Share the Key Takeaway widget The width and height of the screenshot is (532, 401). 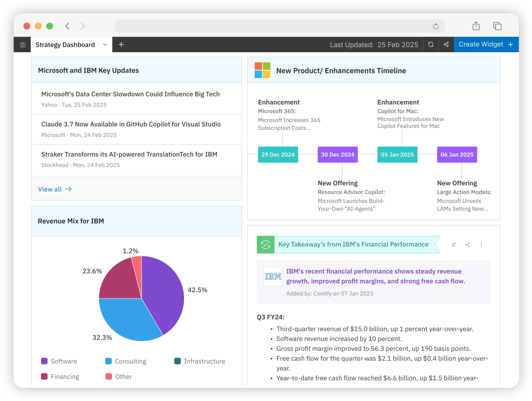coord(468,245)
